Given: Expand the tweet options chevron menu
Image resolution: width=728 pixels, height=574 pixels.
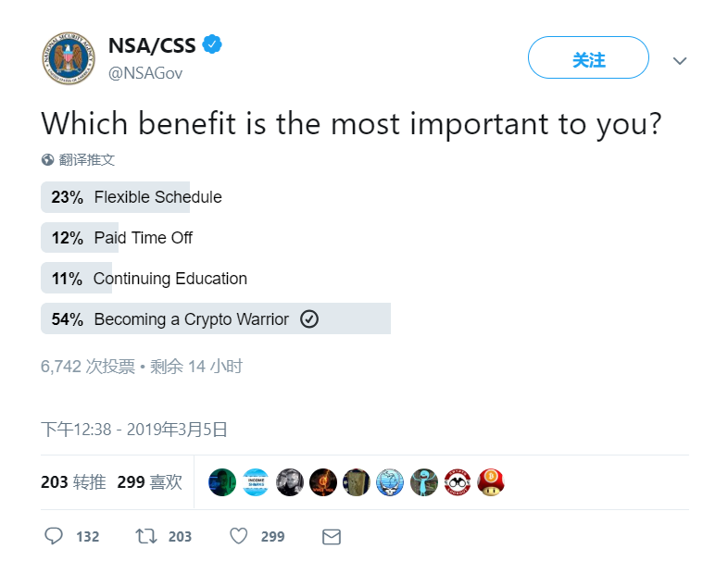Looking at the screenshot, I should tap(680, 61).
